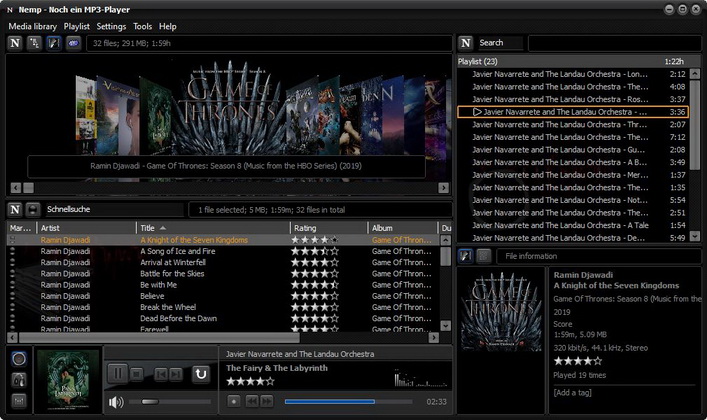The height and width of the screenshot is (420, 707).
Task: Click the playback progress seek bar
Action: pos(350,402)
